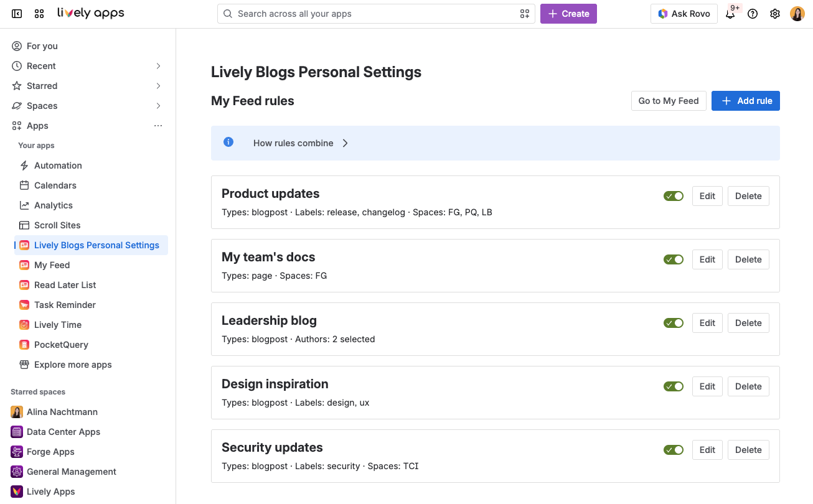Delete the Design inspiration rule
813x504 pixels.
(748, 386)
